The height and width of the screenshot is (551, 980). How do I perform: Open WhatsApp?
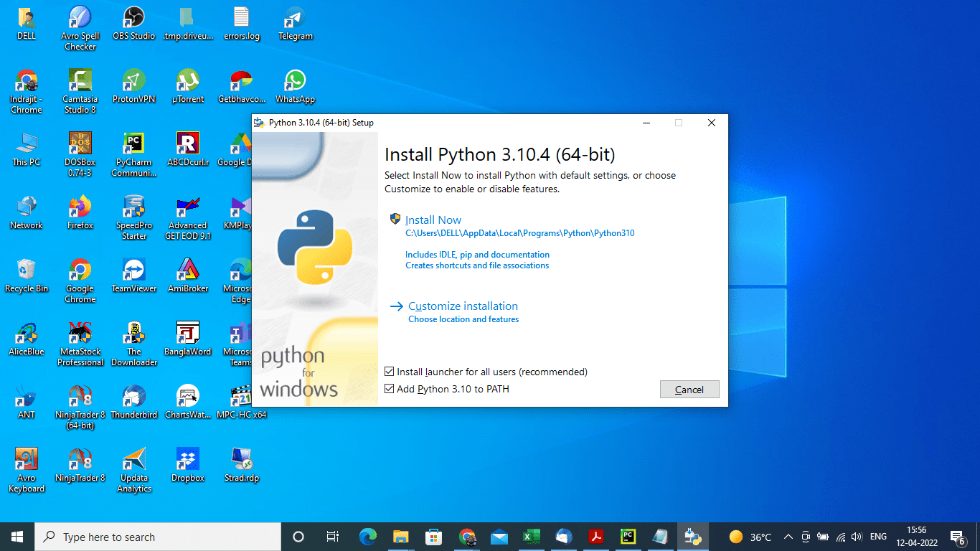295,79
